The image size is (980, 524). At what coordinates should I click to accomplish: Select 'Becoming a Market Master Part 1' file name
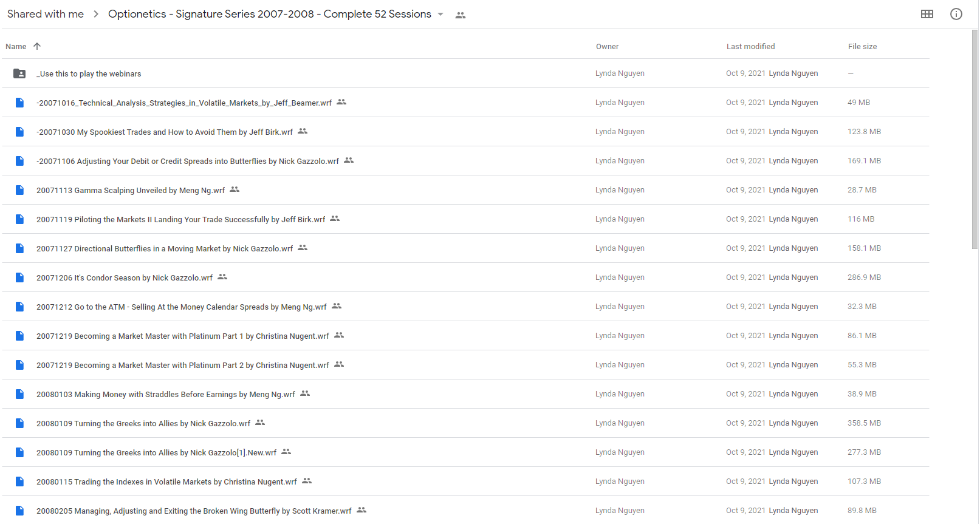[183, 336]
